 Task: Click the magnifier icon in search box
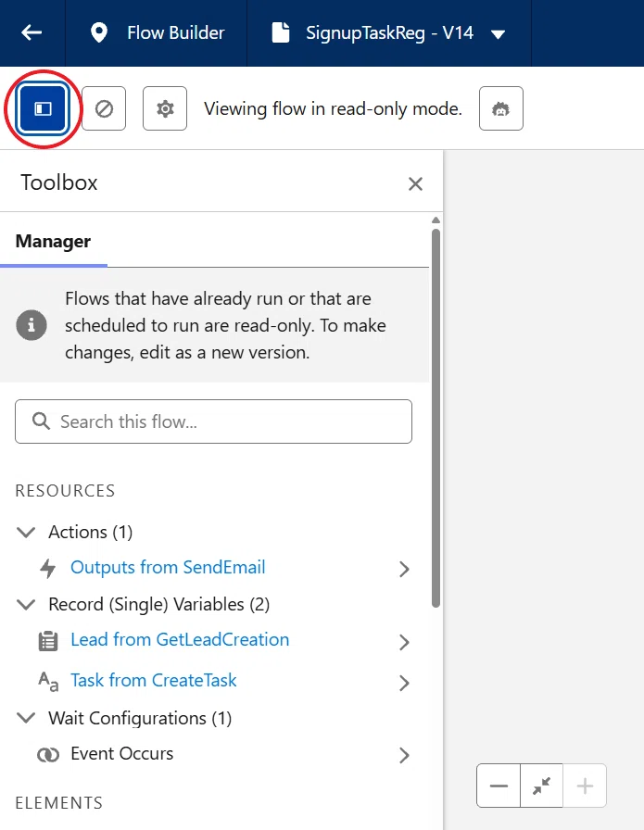tap(41, 421)
